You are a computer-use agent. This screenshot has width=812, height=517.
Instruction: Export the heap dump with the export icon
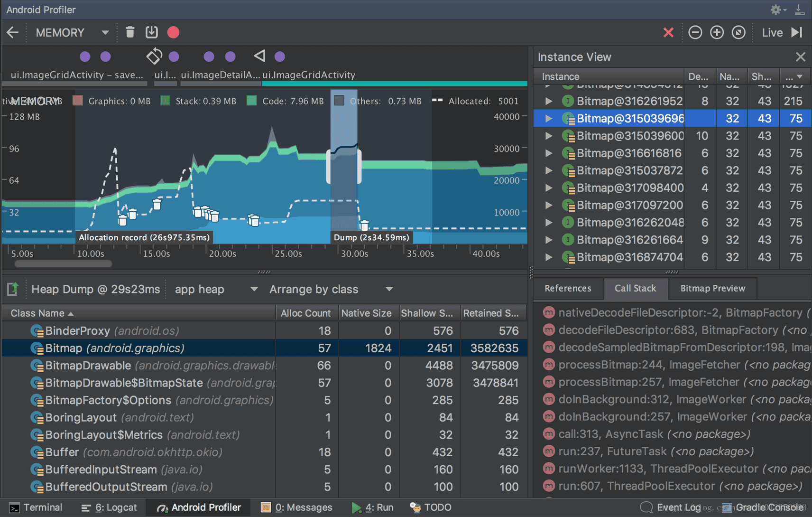coord(13,289)
